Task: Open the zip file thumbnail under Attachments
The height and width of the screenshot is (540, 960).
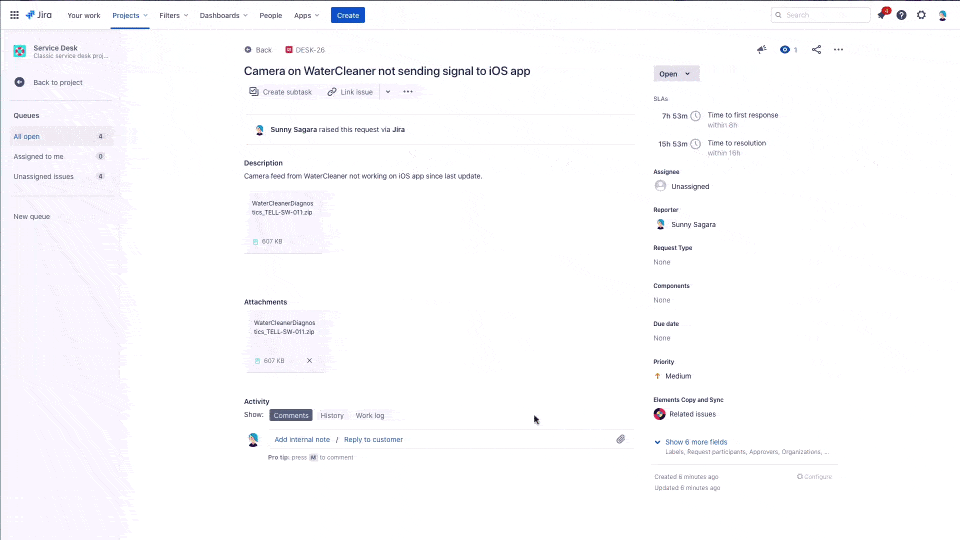Action: pos(285,342)
